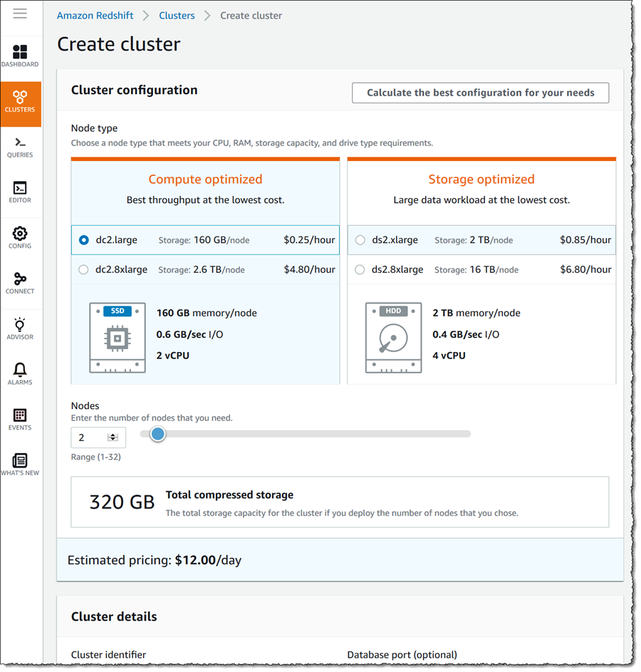This screenshot has width=641, height=672.
Task: Click the Compute optimized heading
Action: tap(206, 179)
